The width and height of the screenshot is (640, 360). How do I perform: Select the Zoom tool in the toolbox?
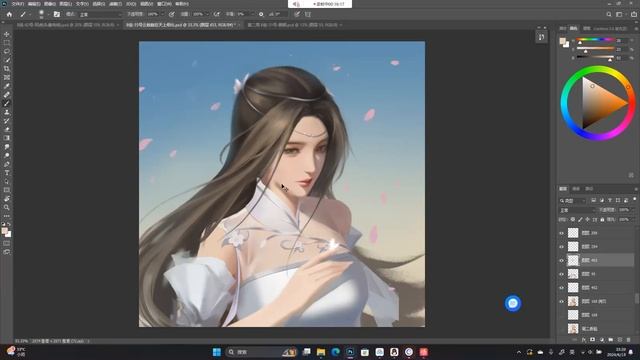point(7,207)
